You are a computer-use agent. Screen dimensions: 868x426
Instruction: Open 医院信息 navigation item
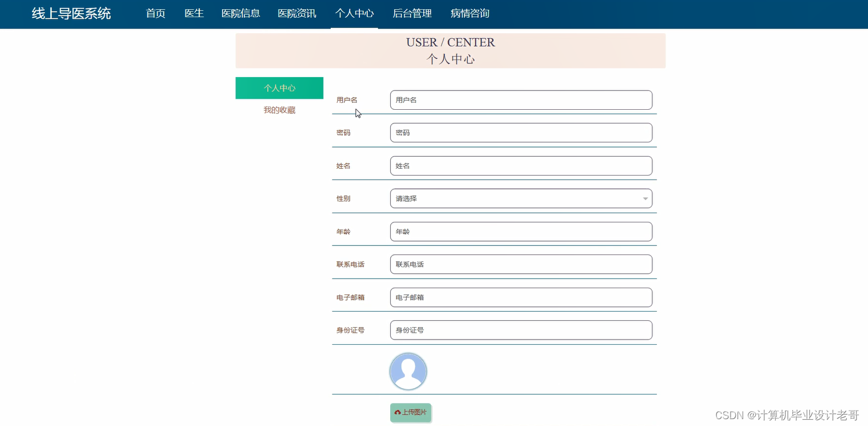pyautogui.click(x=241, y=13)
